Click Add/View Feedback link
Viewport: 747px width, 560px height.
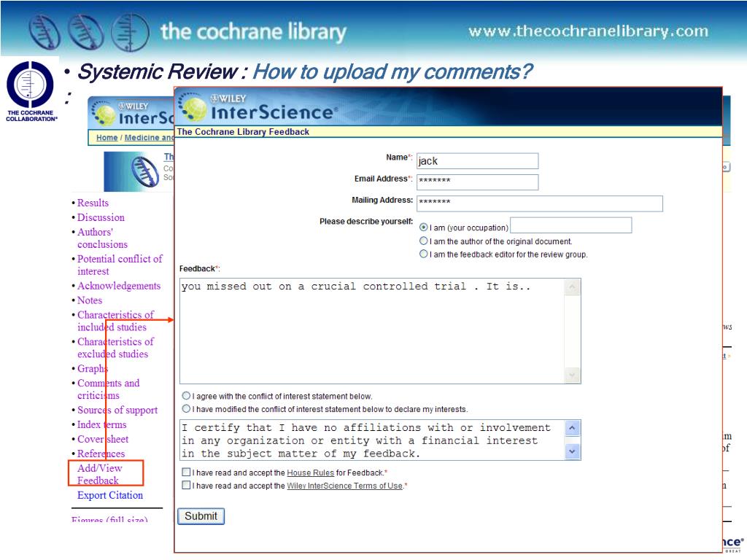click(x=99, y=474)
